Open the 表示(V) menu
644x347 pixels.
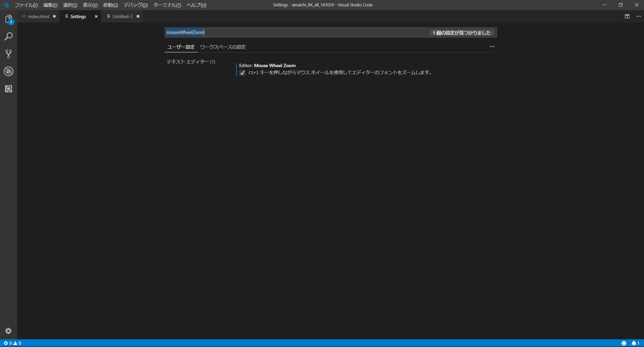click(x=90, y=5)
